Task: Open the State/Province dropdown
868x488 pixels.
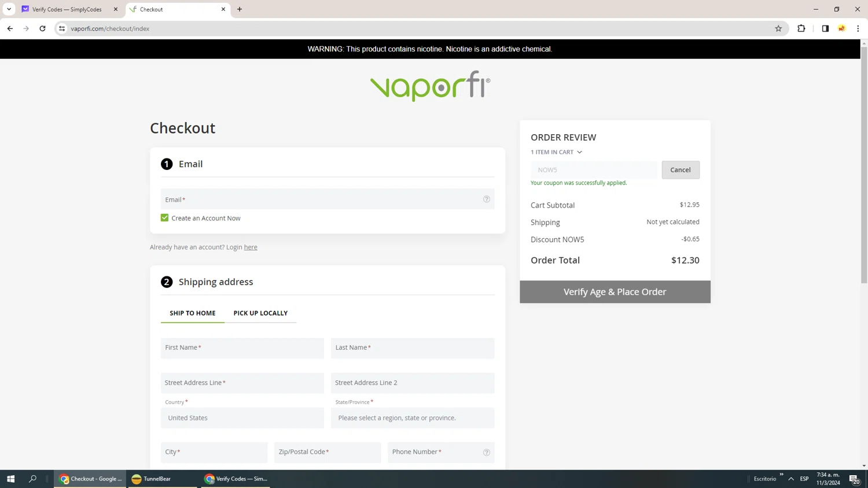Action: [413, 417]
